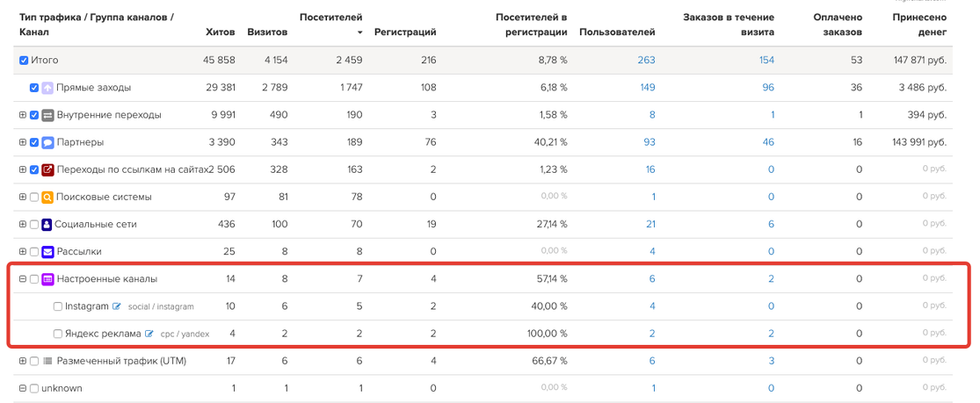The height and width of the screenshot is (403, 980).
Task: Expand the Поисковые системы group
Action: coord(23,197)
